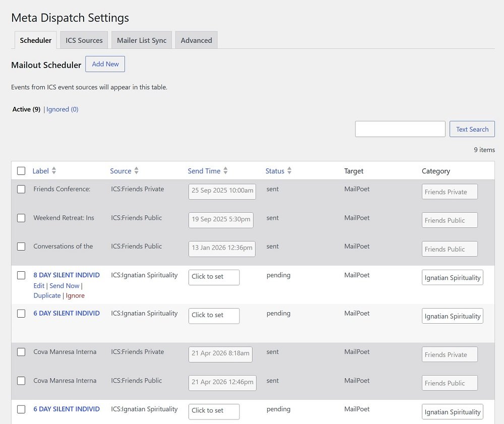Show the Active (9) filter view
The height and width of the screenshot is (424, 504).
(x=26, y=109)
